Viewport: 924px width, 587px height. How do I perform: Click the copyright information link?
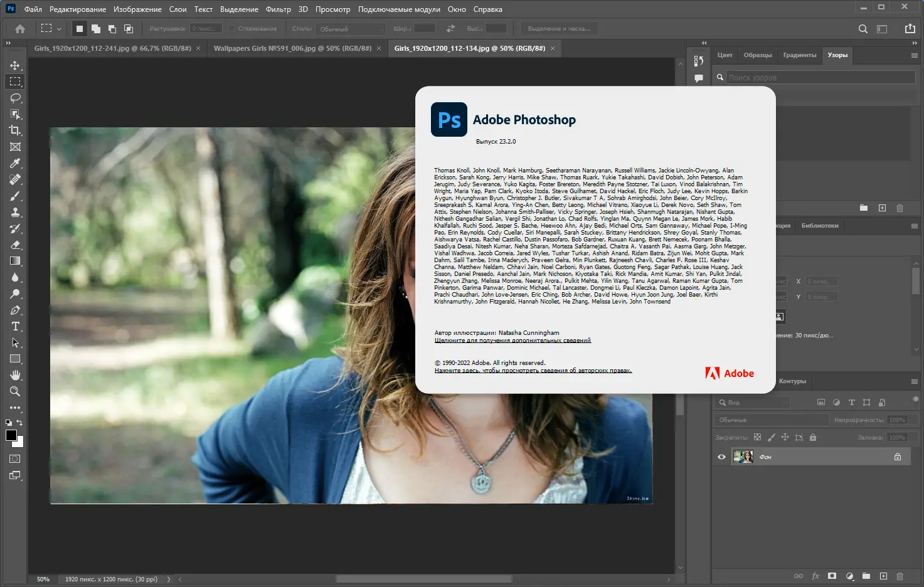tap(533, 370)
